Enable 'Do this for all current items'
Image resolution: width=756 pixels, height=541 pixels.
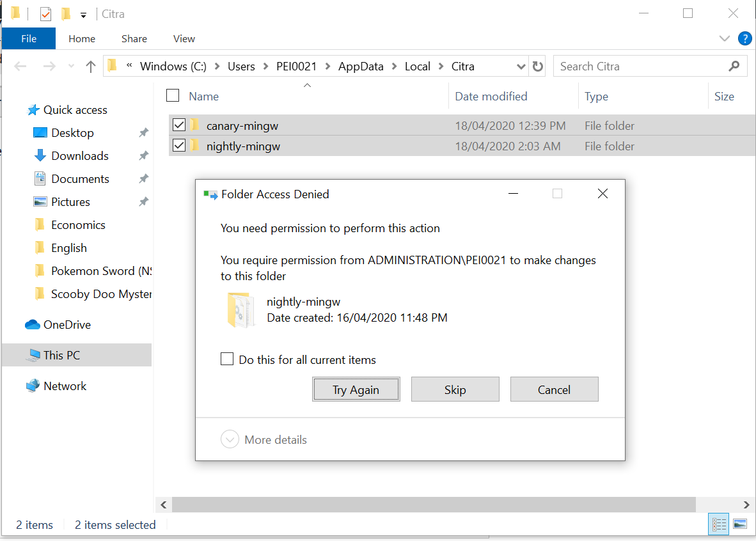[227, 359]
